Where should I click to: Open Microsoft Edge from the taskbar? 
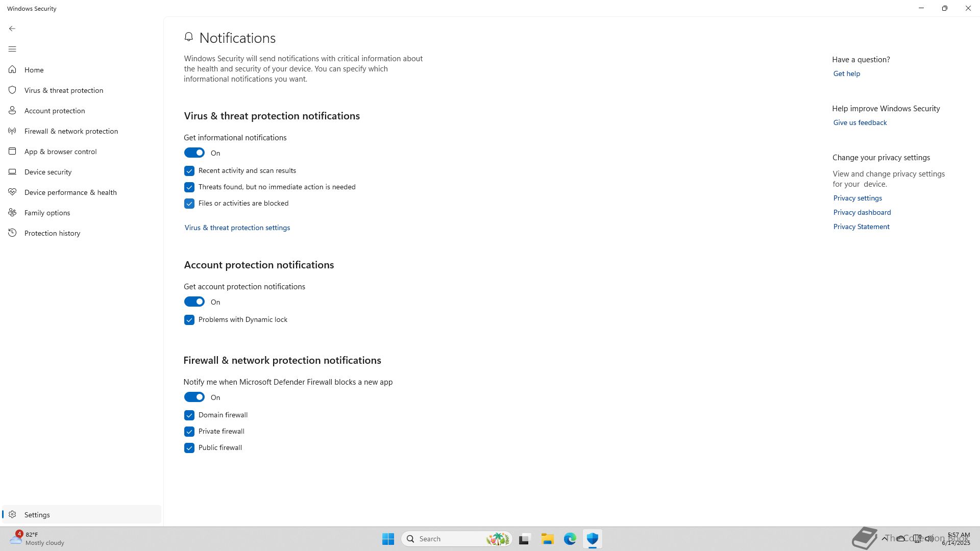pos(570,539)
